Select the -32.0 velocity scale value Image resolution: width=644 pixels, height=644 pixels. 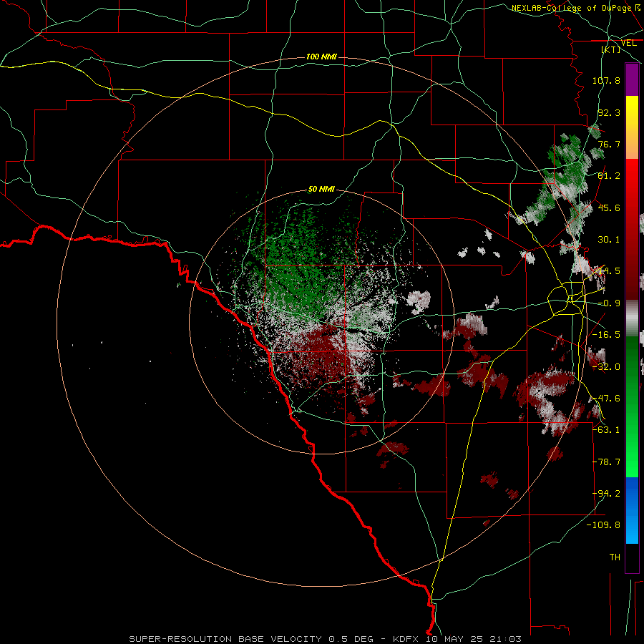point(606,367)
